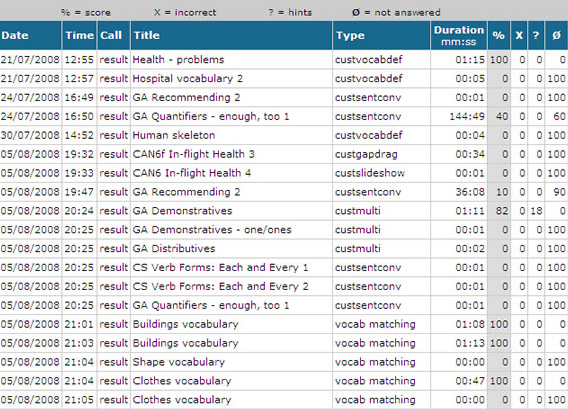Click the Ø not answered column header
The height and width of the screenshot is (409, 568).
556,36
